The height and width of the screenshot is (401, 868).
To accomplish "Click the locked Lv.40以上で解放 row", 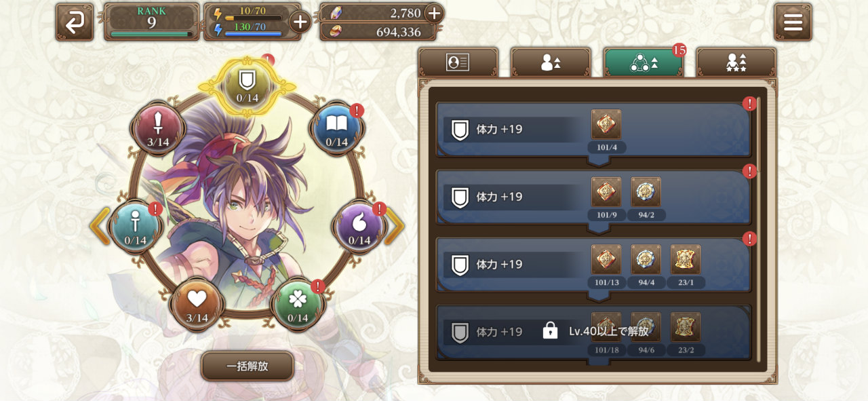I will tap(593, 332).
